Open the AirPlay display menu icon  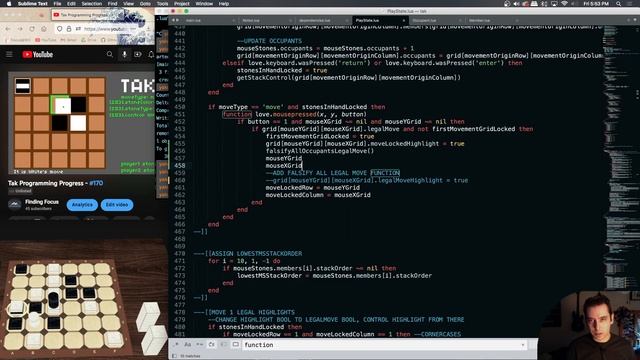click(554, 4)
